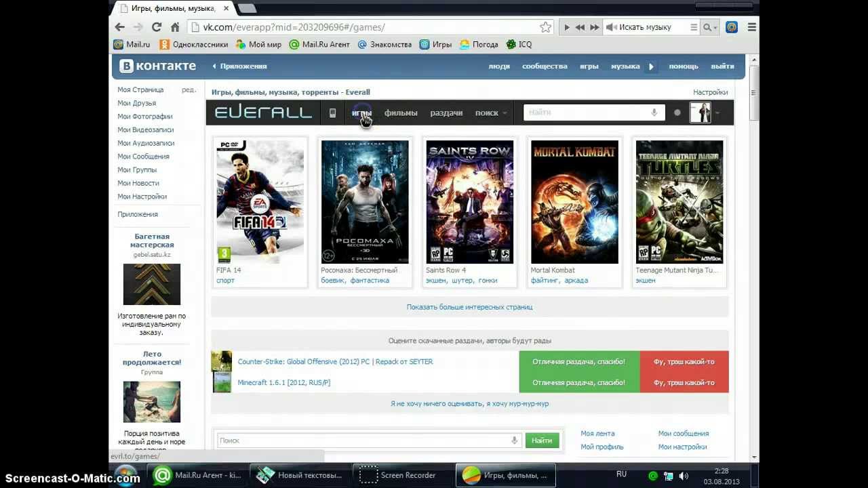Go back to Приложения in VK header
This screenshot has height=488, width=868.
pos(240,66)
